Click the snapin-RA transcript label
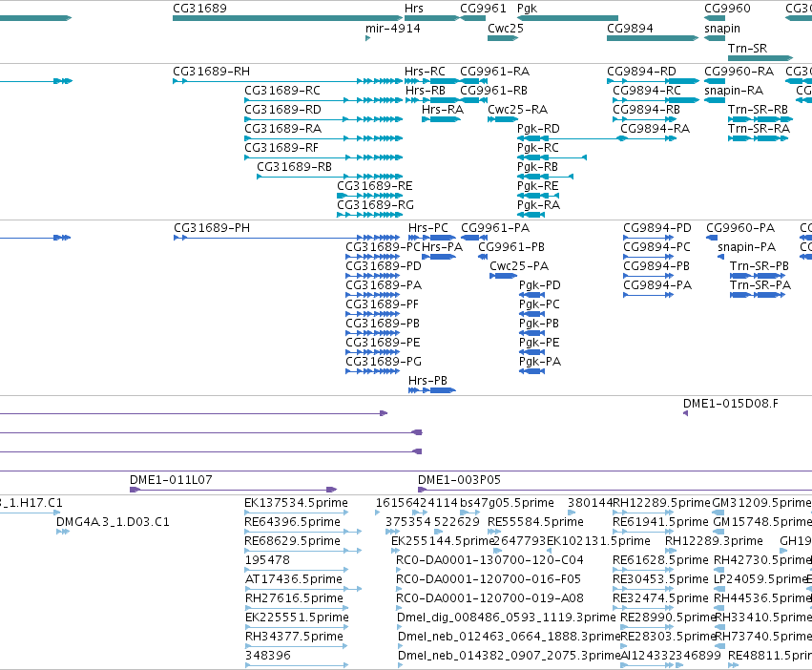Image resolution: width=812 pixels, height=670 pixels. [734, 91]
